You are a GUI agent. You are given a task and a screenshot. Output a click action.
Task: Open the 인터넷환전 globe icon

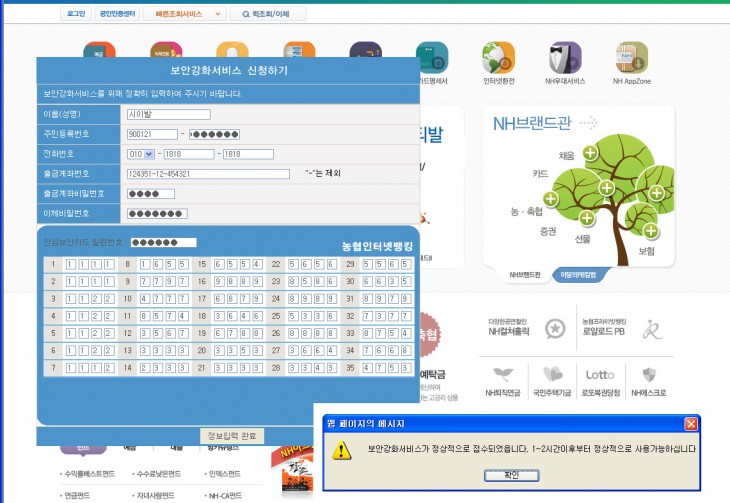tap(498, 58)
